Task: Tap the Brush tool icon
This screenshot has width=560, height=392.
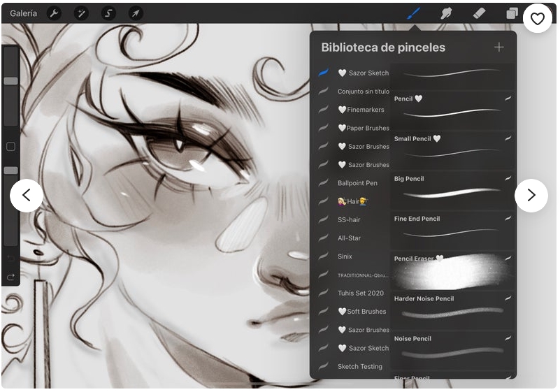Action: point(414,13)
